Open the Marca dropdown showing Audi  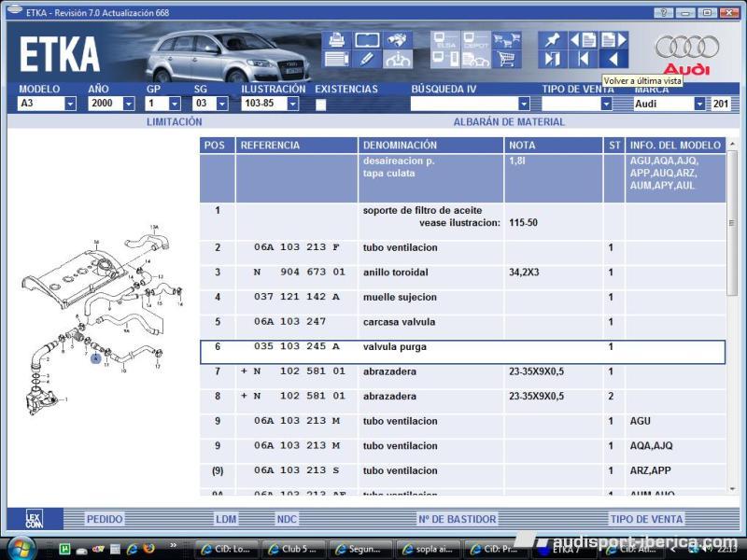point(699,104)
